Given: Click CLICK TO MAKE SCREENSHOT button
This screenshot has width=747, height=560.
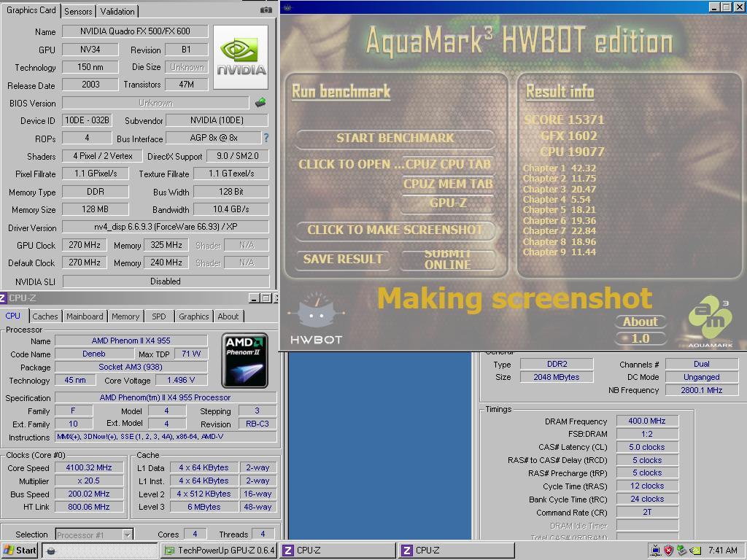Looking at the screenshot, I should click(395, 230).
